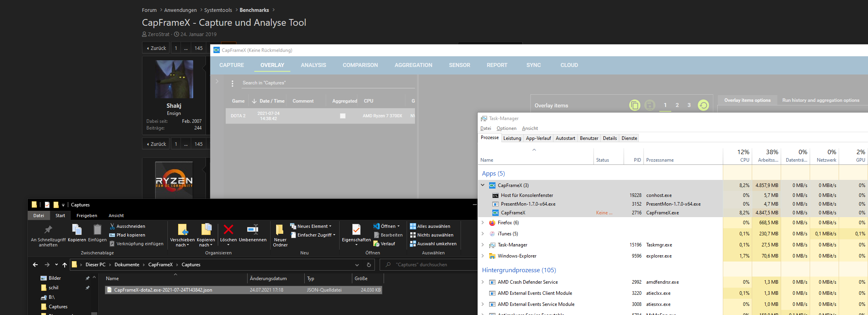Open Neues Element dropdown in ribbon
Image resolution: width=868 pixels, height=315 pixels.
pyautogui.click(x=311, y=226)
